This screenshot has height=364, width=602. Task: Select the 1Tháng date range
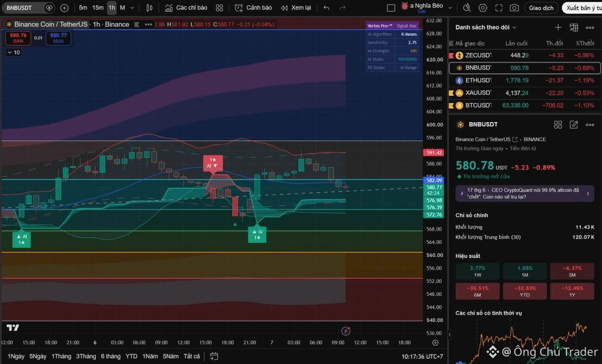pyautogui.click(x=61, y=356)
